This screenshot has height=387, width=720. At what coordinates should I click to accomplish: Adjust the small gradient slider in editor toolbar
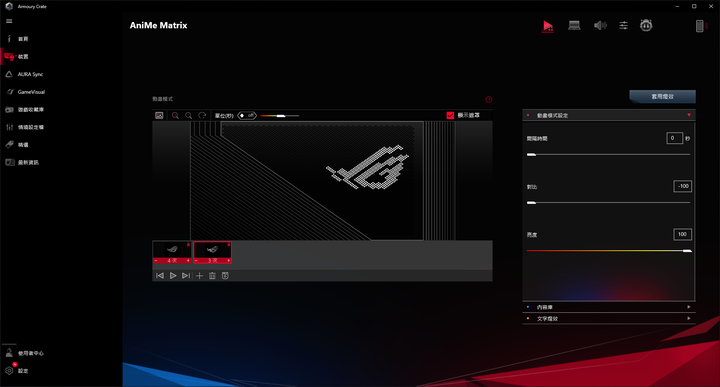(x=280, y=116)
